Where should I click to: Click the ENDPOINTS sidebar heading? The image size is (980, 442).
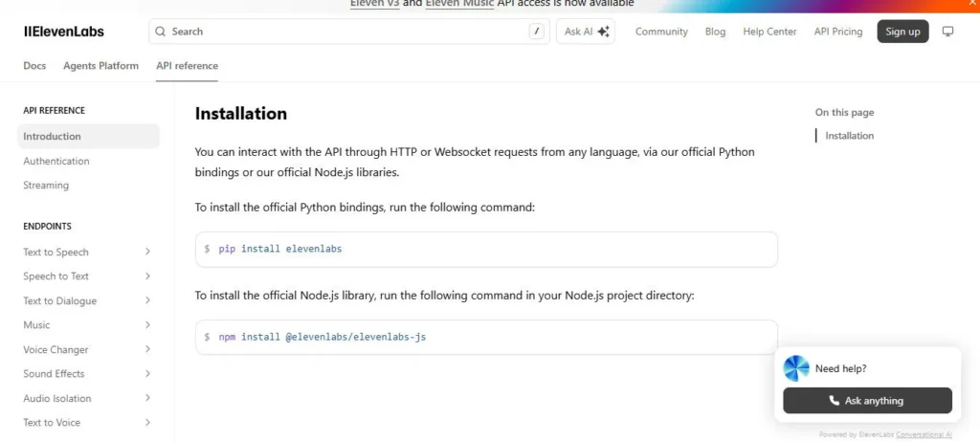[48, 227]
